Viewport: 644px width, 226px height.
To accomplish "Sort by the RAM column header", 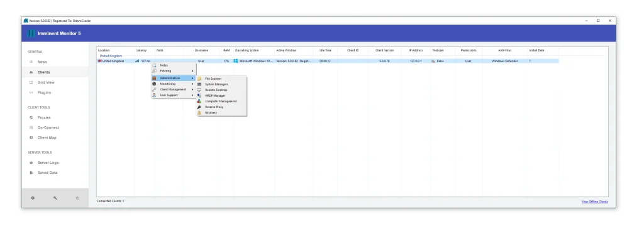I will coord(226,50).
